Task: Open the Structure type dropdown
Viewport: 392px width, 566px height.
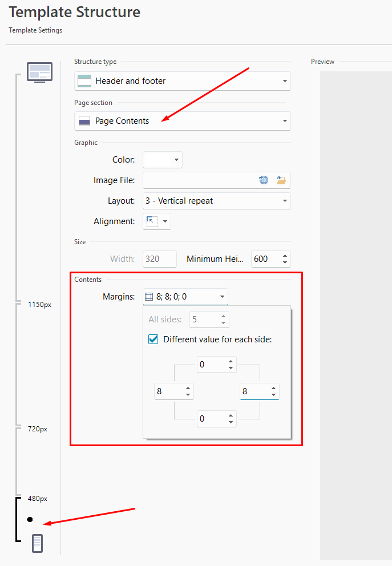Action: pyautogui.click(x=182, y=81)
